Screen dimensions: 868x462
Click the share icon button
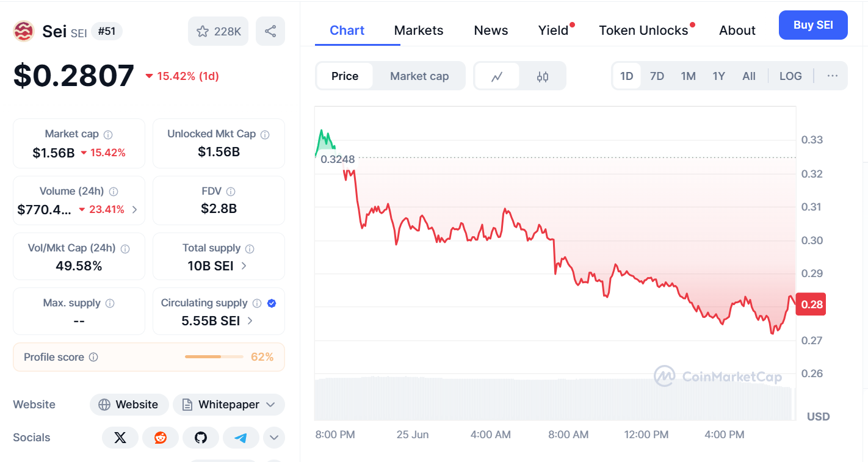pyautogui.click(x=270, y=31)
